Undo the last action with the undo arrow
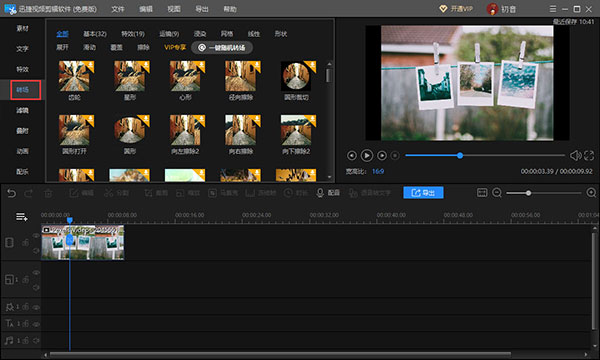600x360 pixels. pyautogui.click(x=11, y=193)
